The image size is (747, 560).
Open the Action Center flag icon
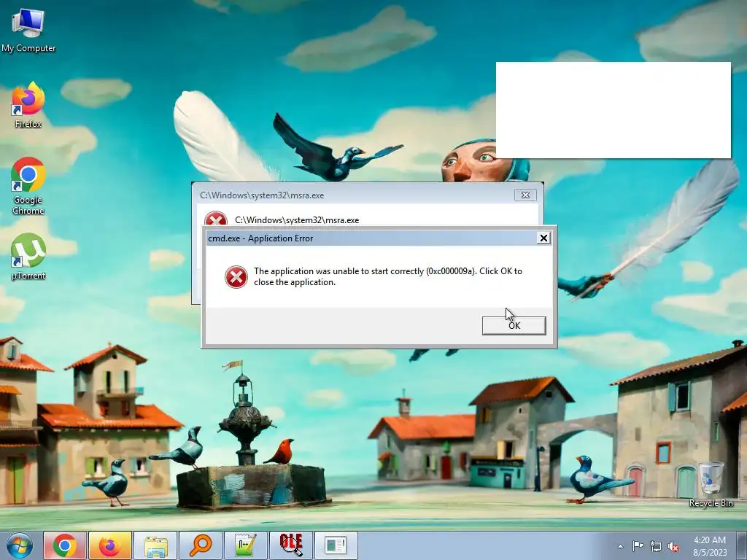638,546
